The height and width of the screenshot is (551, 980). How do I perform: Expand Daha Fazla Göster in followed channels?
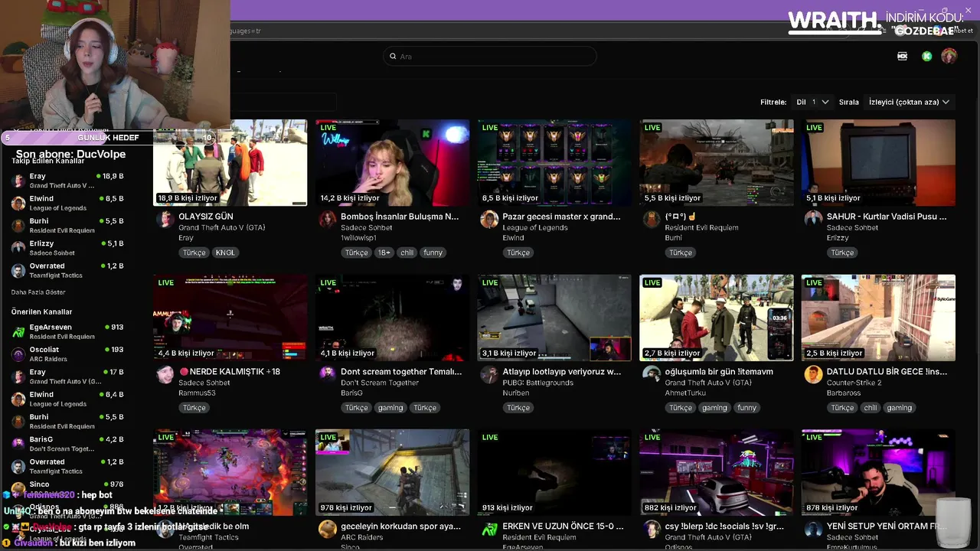click(38, 292)
